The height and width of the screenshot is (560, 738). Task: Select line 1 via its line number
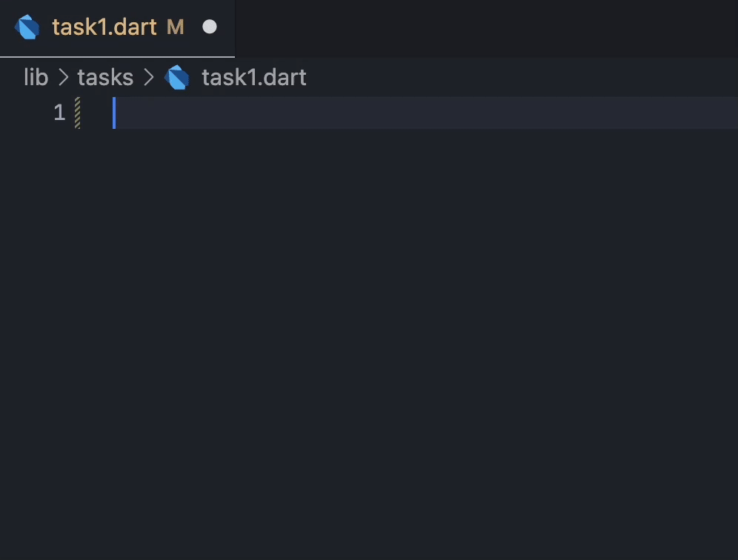59,113
